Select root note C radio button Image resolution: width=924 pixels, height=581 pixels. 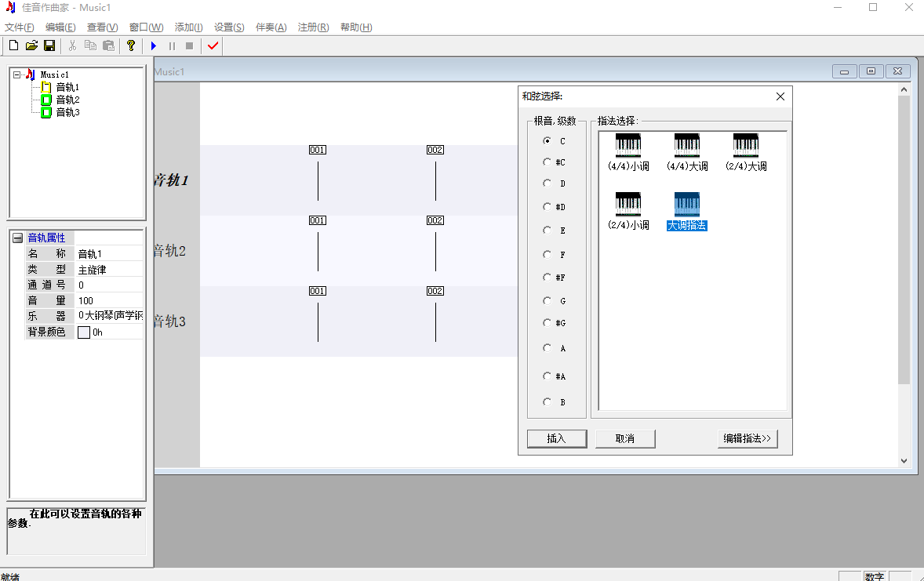tap(547, 141)
